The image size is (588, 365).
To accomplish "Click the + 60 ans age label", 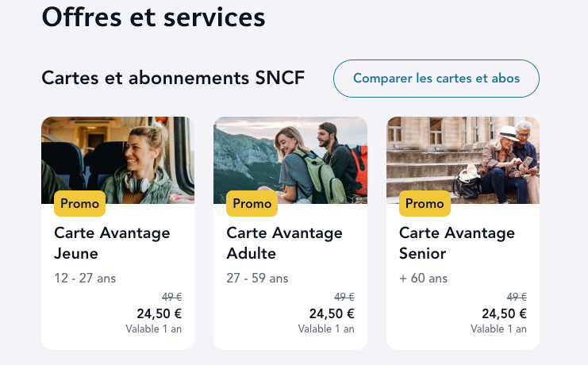I will [x=424, y=279].
